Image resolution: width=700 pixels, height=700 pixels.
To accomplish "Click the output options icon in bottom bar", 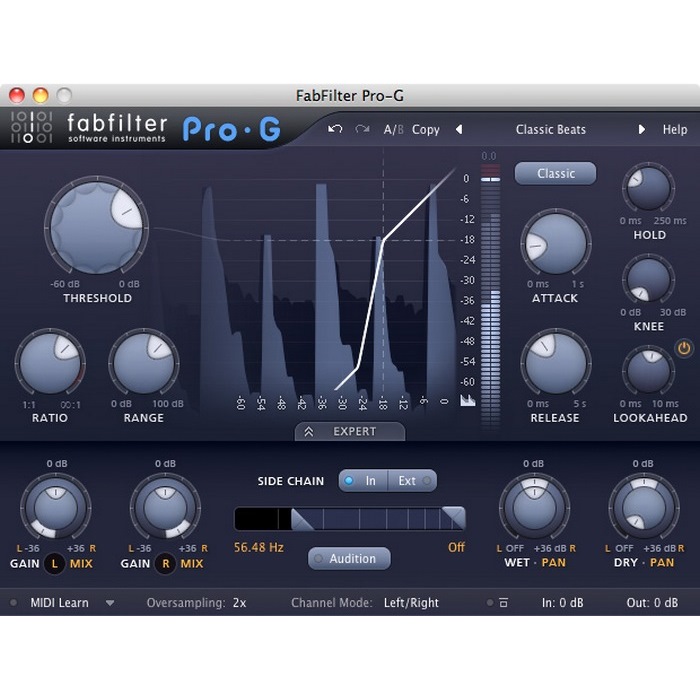I will pos(503,603).
